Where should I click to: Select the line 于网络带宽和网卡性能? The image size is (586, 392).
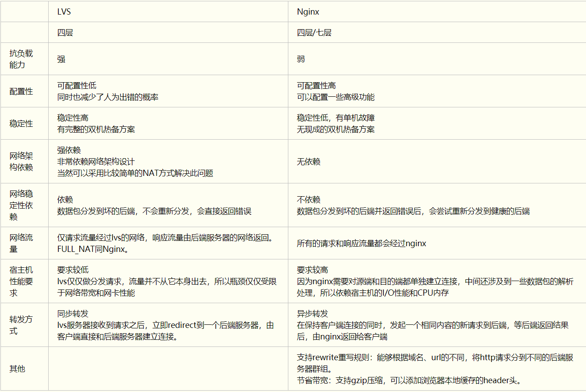coord(96,293)
